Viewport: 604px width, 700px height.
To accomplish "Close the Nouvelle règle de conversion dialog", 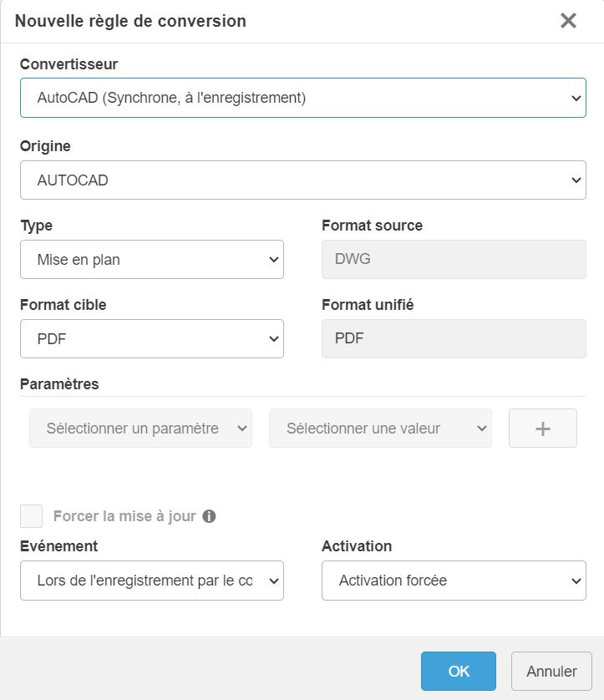I will (x=568, y=21).
